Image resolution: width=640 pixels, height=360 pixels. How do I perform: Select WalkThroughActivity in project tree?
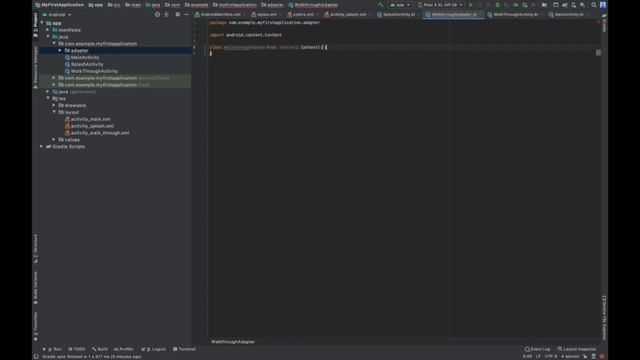pyautogui.click(x=94, y=71)
